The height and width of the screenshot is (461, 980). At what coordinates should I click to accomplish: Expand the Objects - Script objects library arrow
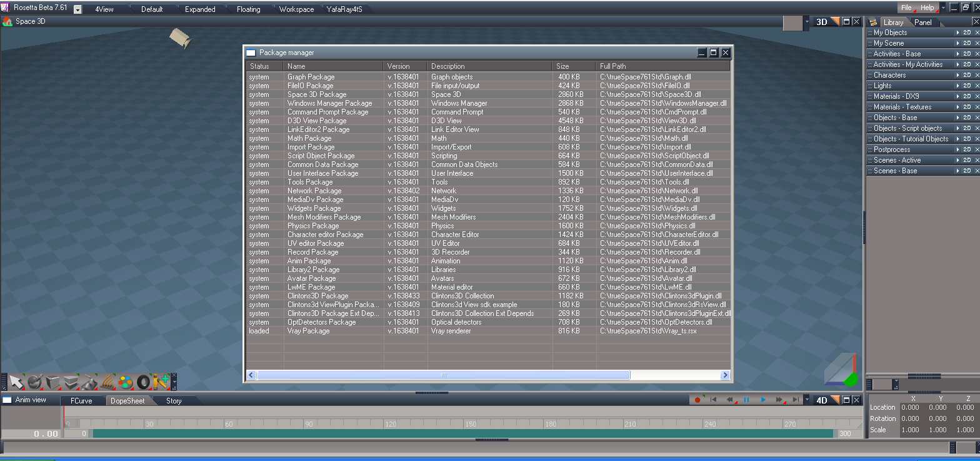point(957,128)
